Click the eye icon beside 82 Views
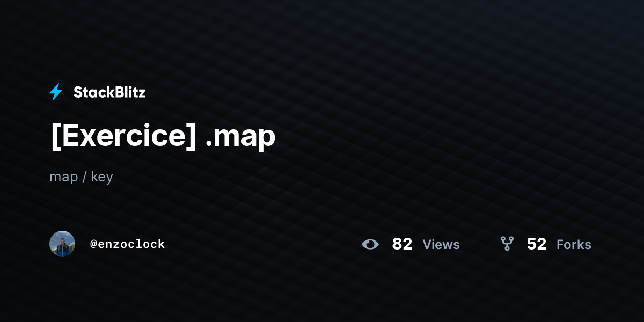 [370, 244]
